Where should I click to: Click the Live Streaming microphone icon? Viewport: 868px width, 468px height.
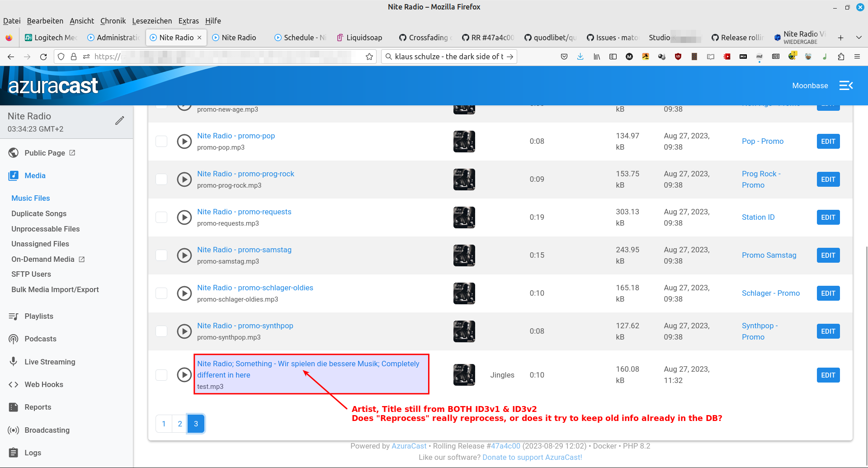(x=13, y=361)
